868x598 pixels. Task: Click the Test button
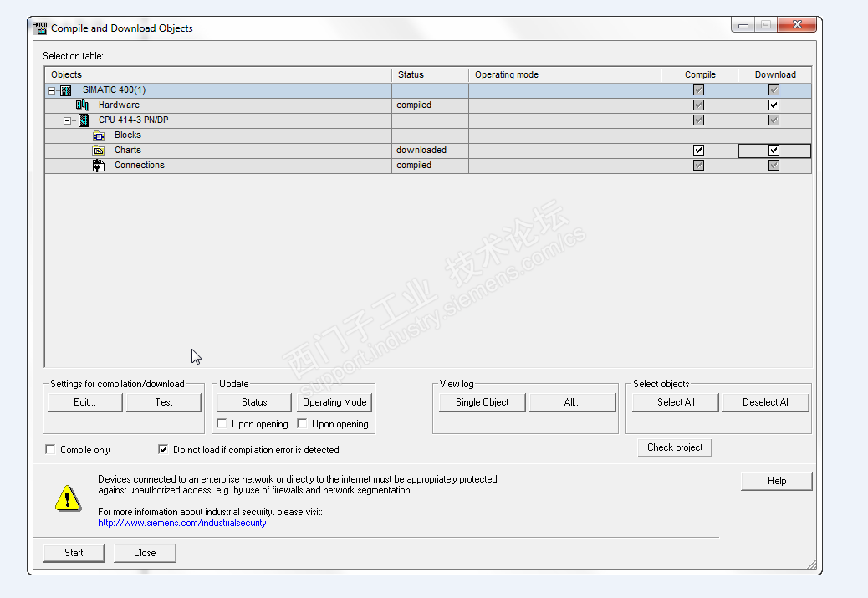pyautogui.click(x=164, y=402)
